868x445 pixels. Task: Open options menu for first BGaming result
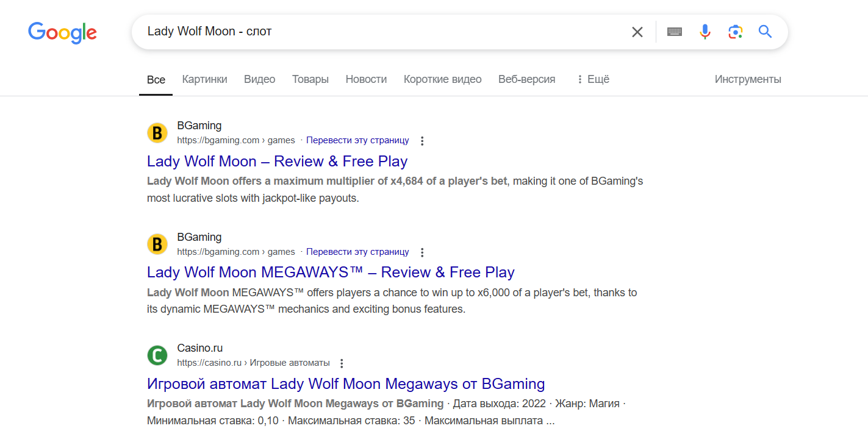[422, 141]
